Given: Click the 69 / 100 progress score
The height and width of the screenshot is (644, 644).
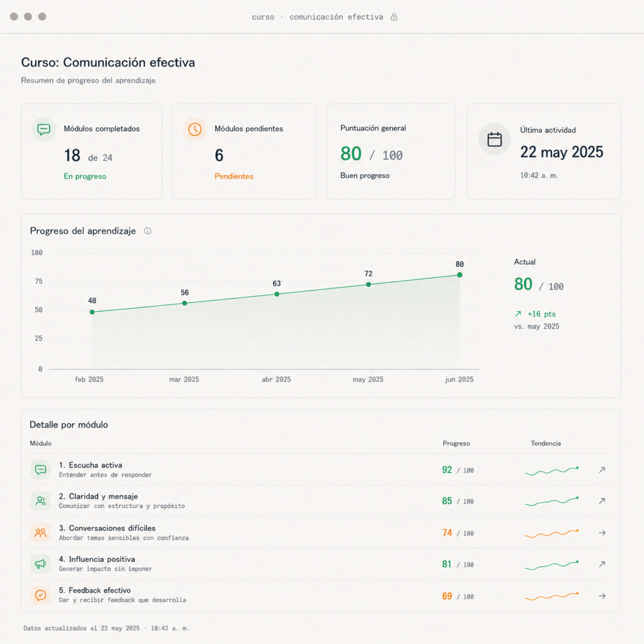Looking at the screenshot, I should (x=458, y=596).
